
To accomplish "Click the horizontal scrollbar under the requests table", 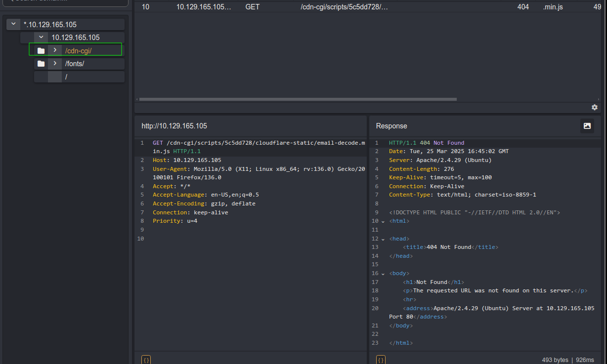I will [298, 99].
